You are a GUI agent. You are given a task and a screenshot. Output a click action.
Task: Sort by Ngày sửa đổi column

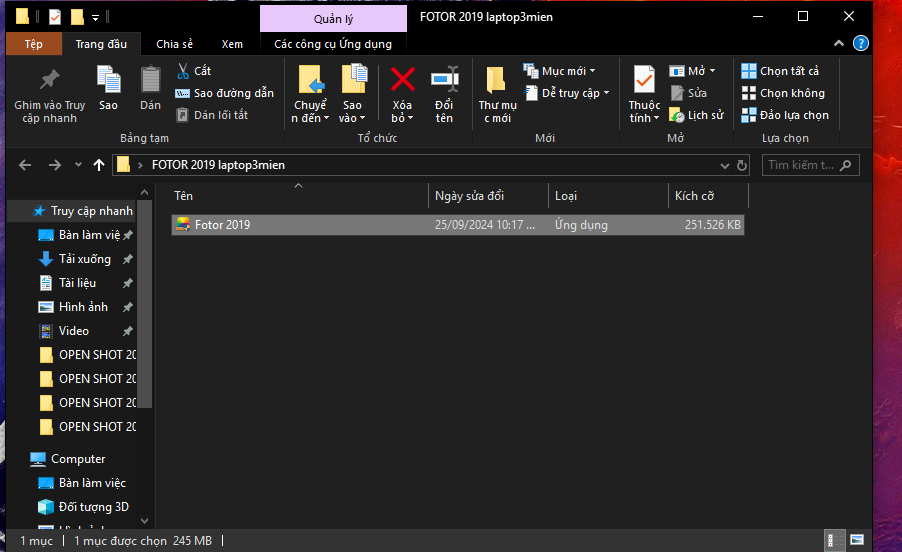click(488, 196)
